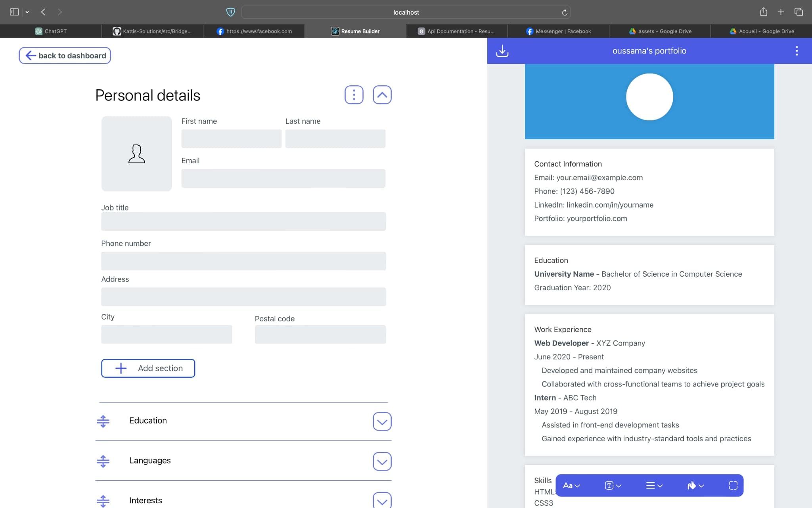Open the font style (Aa) tool

click(x=570, y=485)
